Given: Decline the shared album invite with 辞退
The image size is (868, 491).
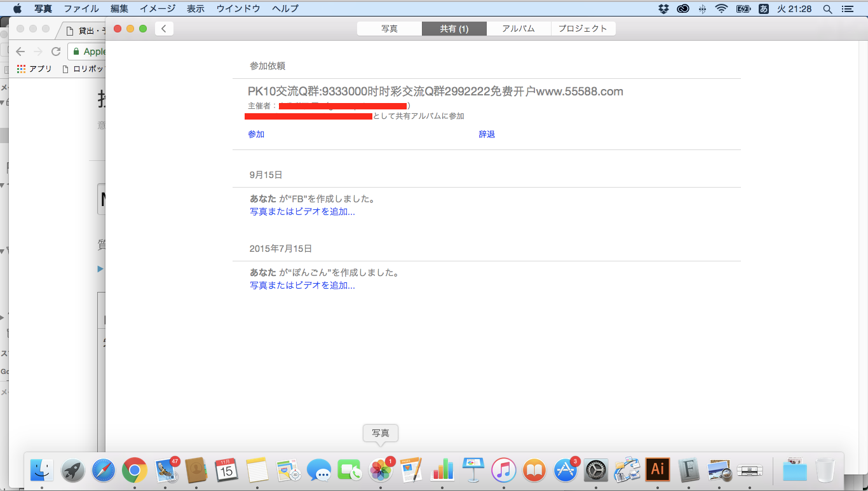Looking at the screenshot, I should pyautogui.click(x=487, y=134).
